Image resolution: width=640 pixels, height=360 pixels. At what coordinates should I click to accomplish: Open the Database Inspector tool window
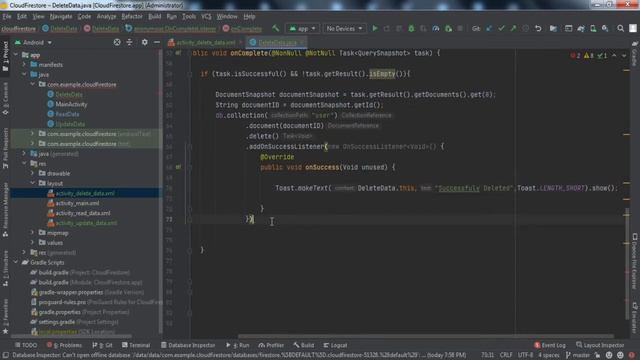pyautogui.click(x=188, y=345)
